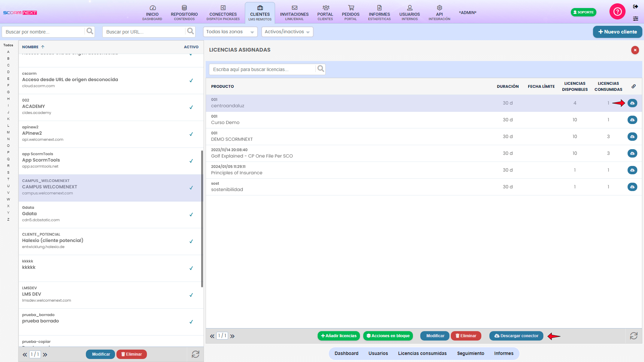644x362 pixels.
Task: Download connector for Curso Demo license
Action: (632, 120)
